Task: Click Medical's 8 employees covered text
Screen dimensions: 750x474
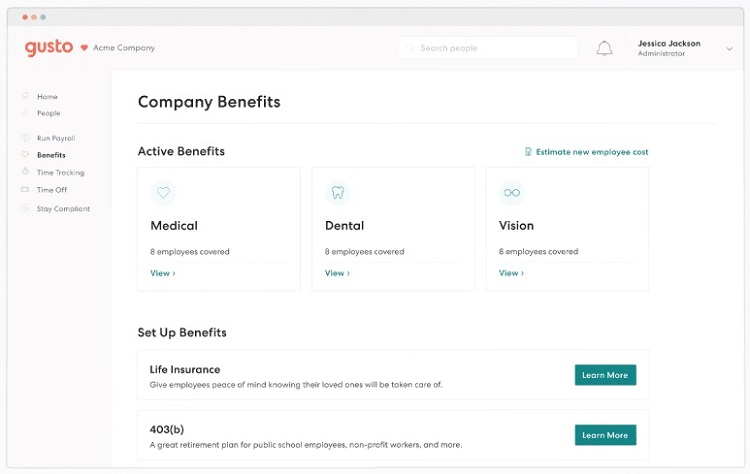Action: 190,252
